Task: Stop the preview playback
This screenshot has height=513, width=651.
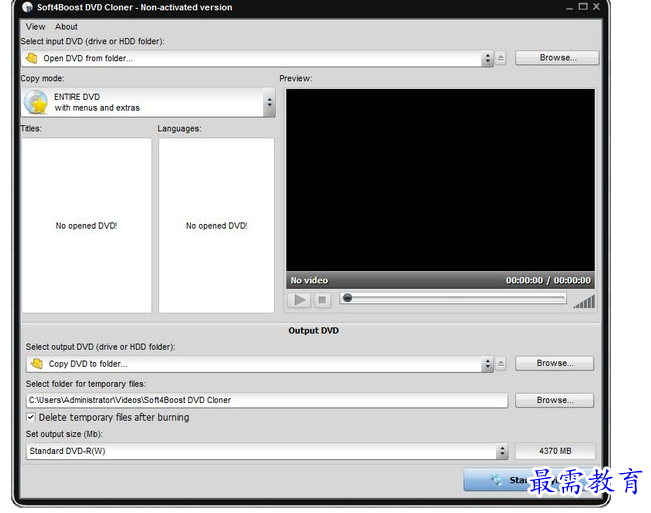Action: [x=322, y=300]
